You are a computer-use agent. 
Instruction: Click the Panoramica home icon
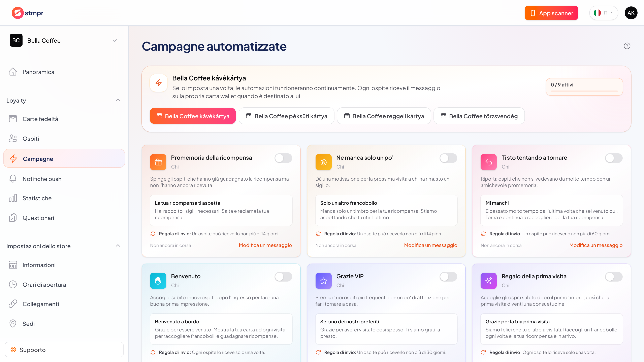click(x=13, y=72)
